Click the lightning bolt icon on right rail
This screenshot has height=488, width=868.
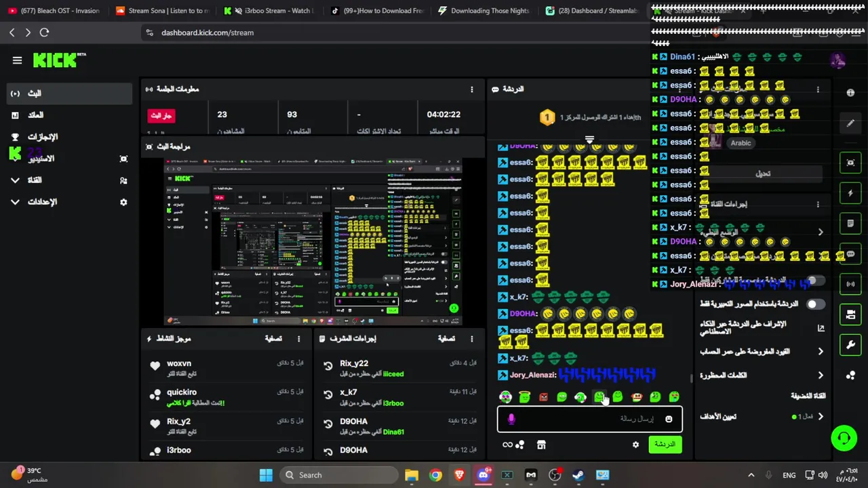[850, 193]
